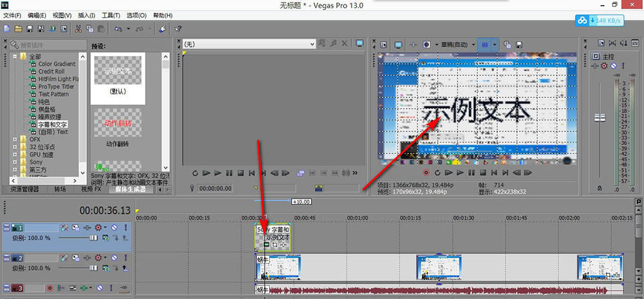
Task: Expand the OFX folder node
Action: point(15,140)
